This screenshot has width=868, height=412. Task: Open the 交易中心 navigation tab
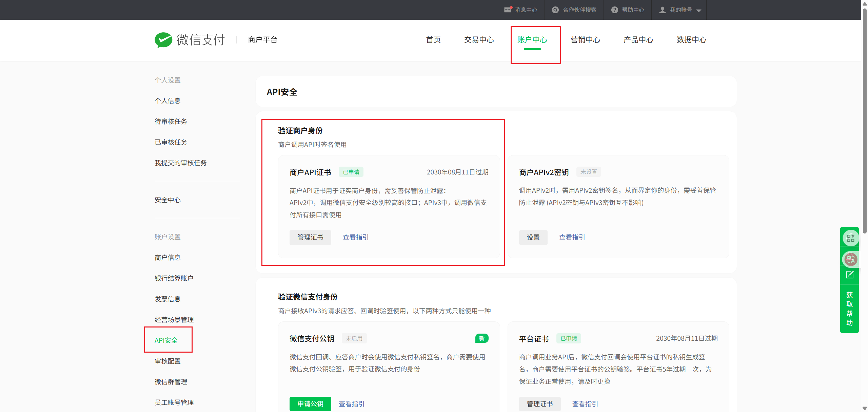tap(479, 40)
